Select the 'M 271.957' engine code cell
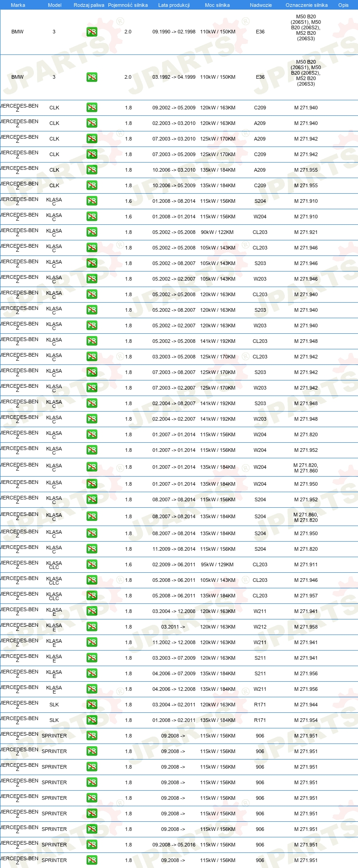The width and height of the screenshot is (358, 868). (306, 596)
